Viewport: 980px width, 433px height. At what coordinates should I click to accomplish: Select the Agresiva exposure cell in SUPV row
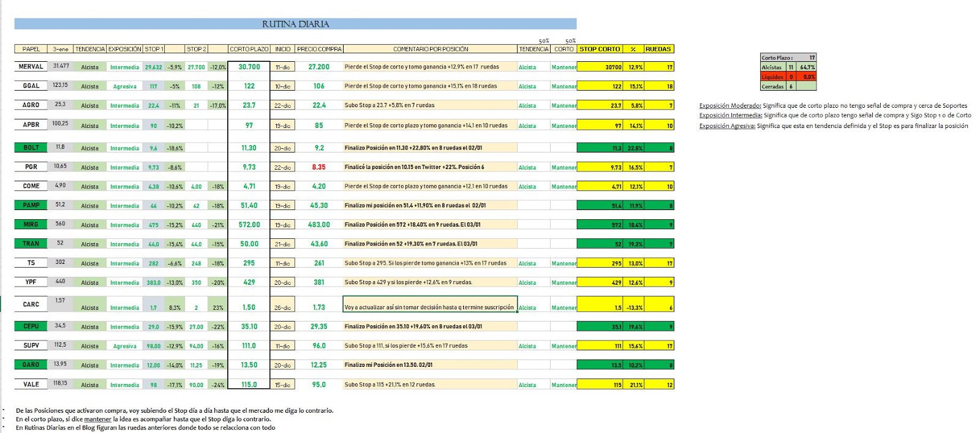tap(125, 346)
